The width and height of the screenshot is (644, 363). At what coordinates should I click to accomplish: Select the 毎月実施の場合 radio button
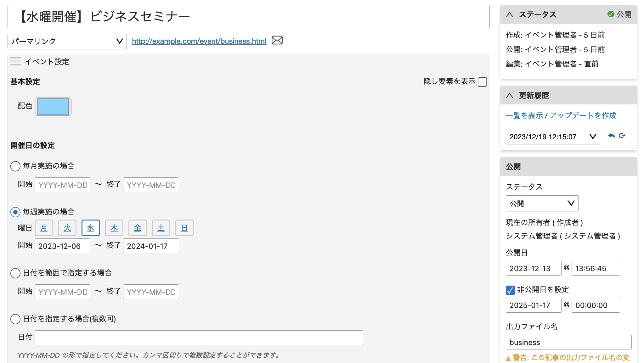click(15, 166)
